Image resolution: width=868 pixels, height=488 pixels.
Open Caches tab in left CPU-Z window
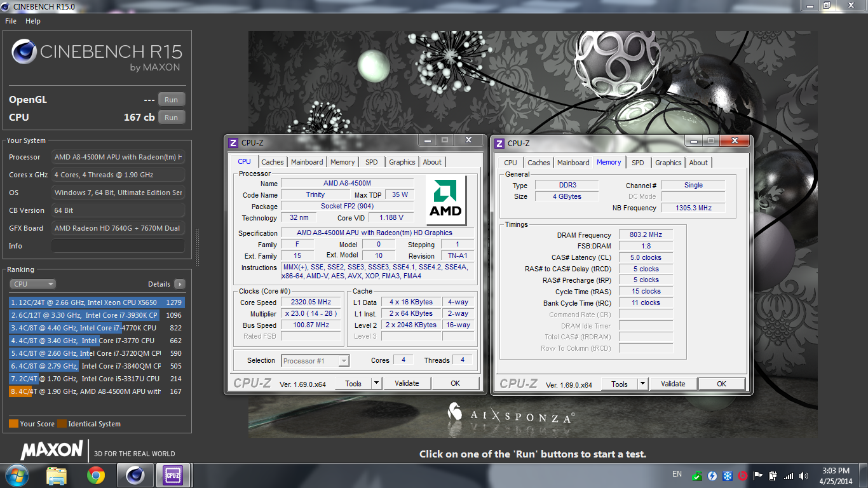[273, 162]
